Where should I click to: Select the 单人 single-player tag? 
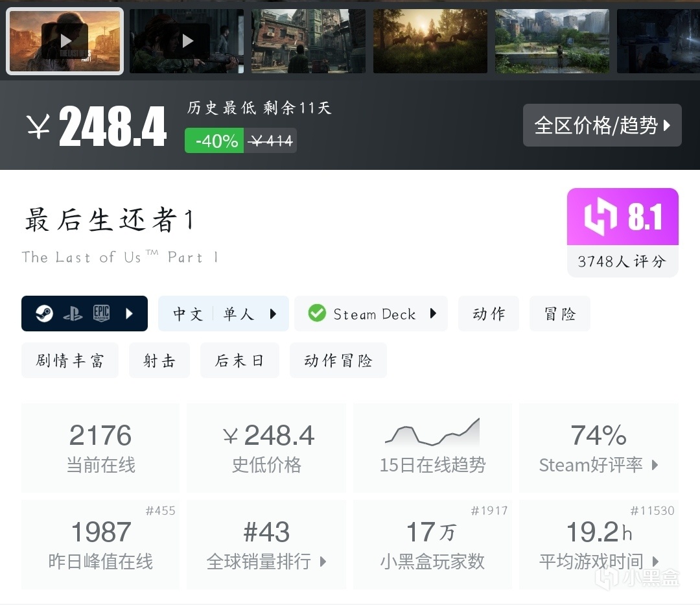[239, 314]
